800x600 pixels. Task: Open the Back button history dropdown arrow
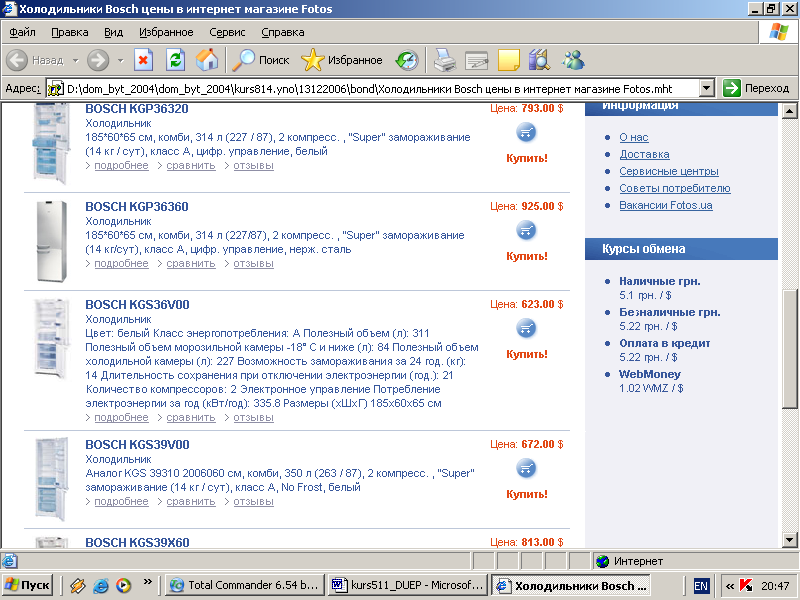click(76, 60)
